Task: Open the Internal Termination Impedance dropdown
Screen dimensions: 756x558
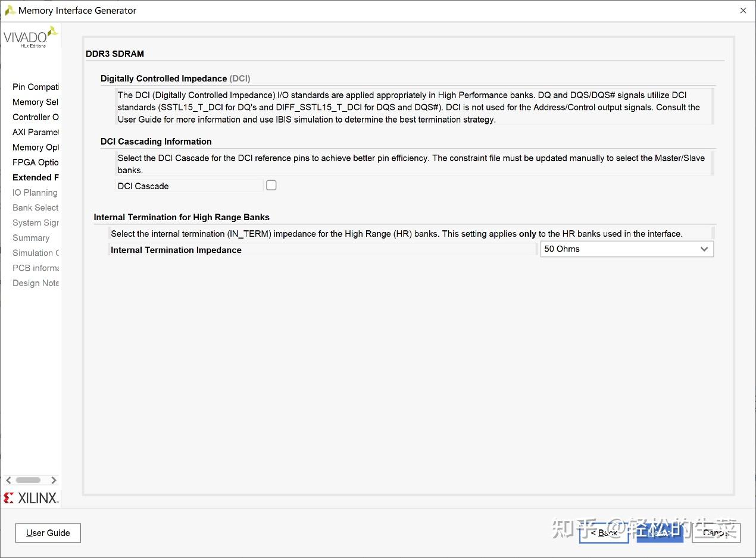Action: [x=627, y=249]
